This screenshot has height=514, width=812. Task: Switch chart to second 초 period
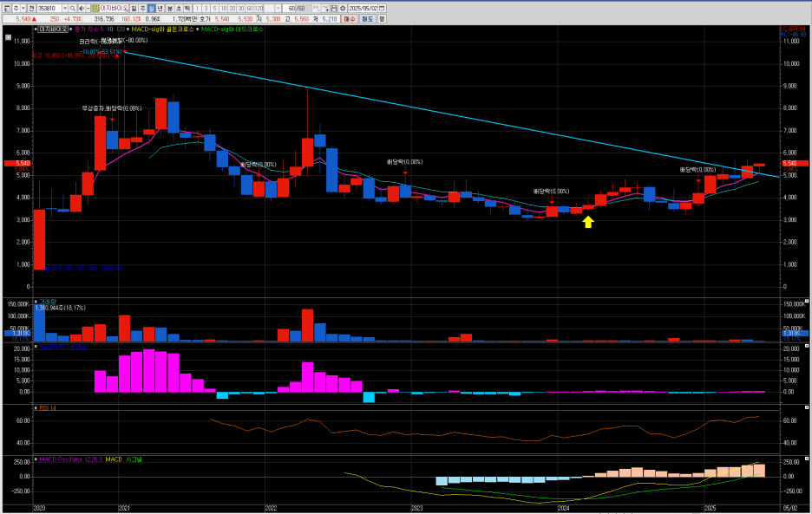[x=179, y=9]
